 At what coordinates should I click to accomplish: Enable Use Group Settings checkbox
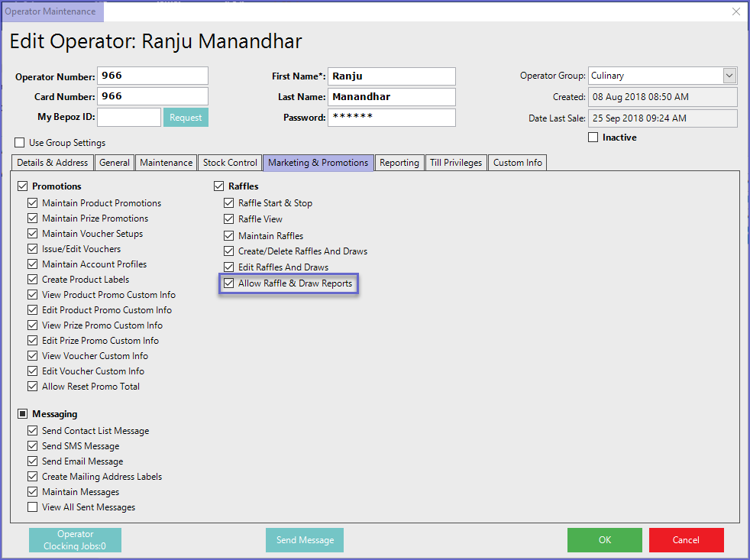pos(20,143)
